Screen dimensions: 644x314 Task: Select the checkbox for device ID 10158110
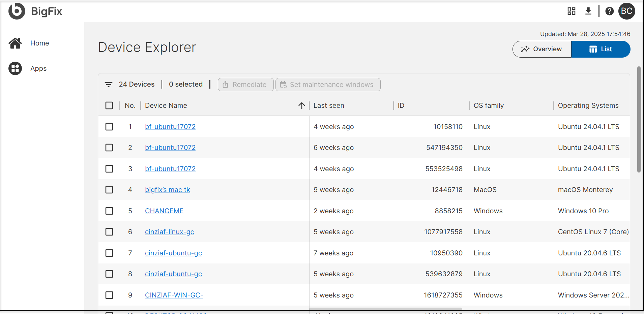(109, 127)
